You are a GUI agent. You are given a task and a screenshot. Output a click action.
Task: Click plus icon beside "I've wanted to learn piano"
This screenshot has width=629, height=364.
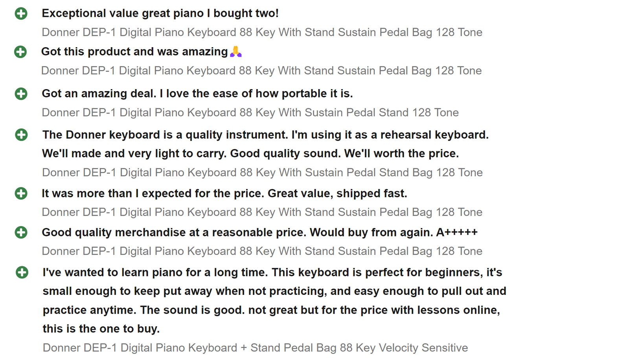click(22, 273)
